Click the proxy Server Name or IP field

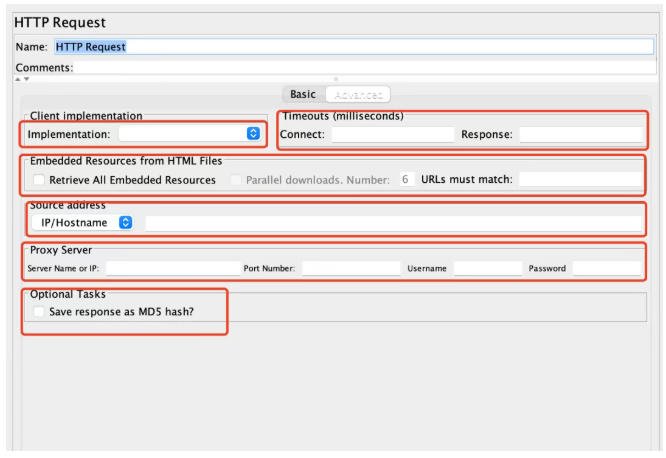point(173,268)
